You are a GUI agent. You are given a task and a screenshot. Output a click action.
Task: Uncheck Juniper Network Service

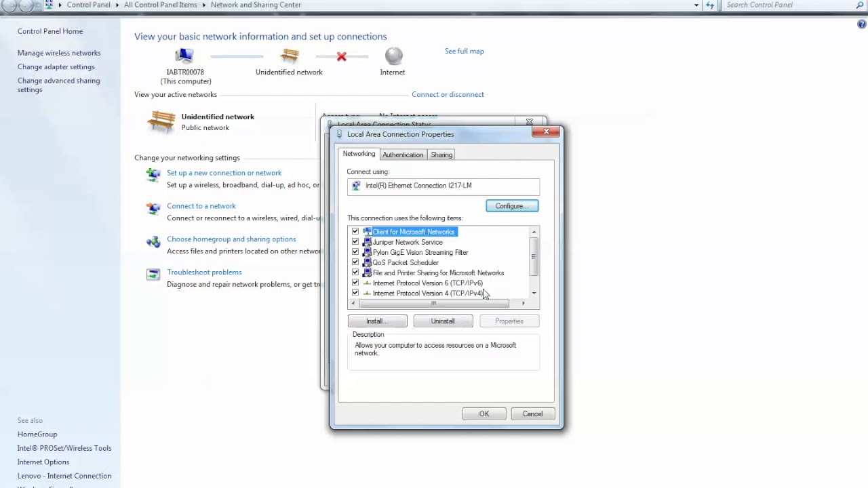point(355,242)
